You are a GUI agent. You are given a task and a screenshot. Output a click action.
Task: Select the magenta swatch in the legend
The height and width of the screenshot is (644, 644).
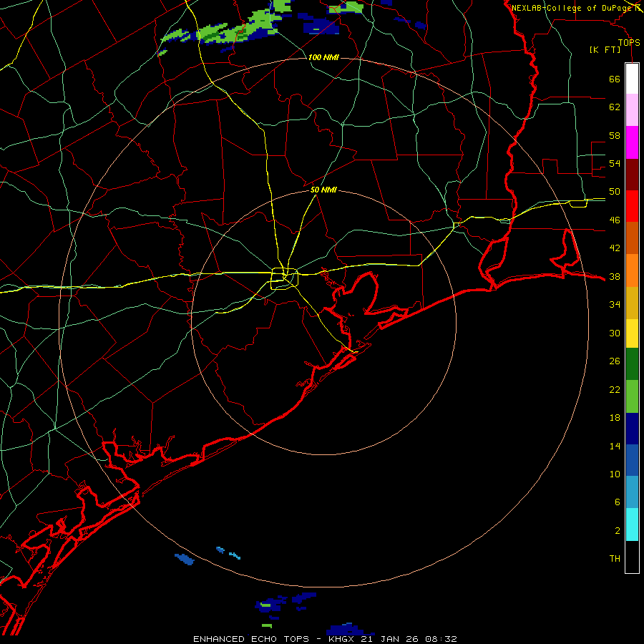632,142
